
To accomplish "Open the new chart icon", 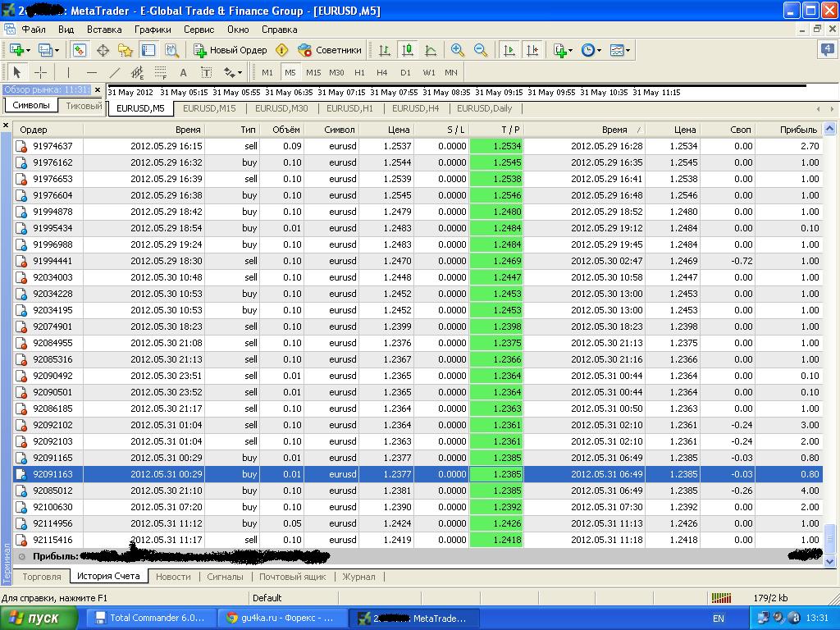I will coord(16,50).
